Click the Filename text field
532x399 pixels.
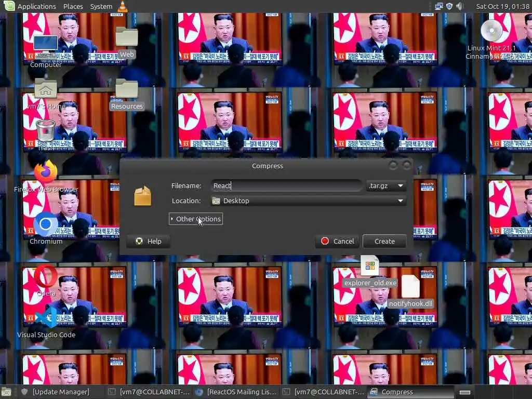tap(286, 185)
